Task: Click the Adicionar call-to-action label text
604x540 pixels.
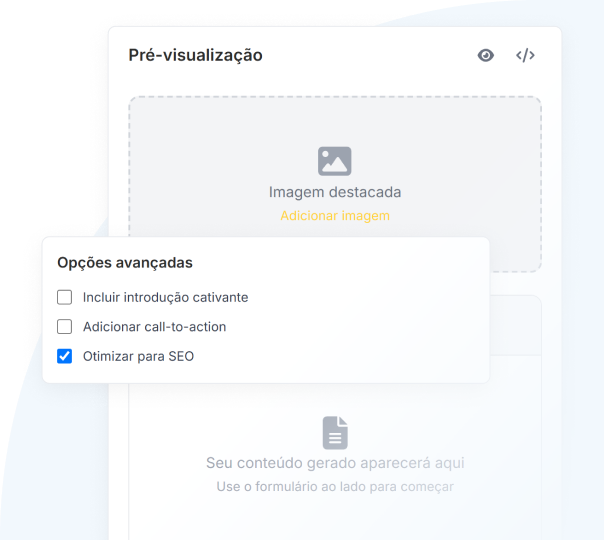Action: click(154, 327)
